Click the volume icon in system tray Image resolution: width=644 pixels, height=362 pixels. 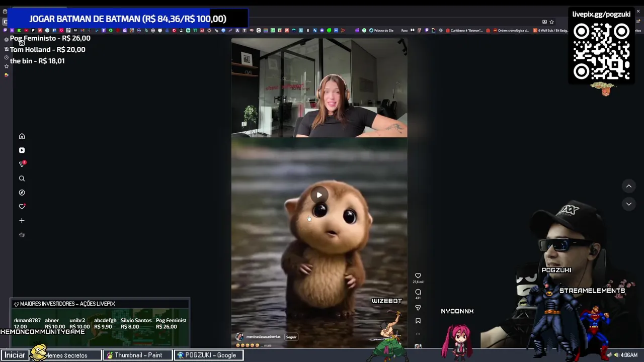[x=616, y=355]
